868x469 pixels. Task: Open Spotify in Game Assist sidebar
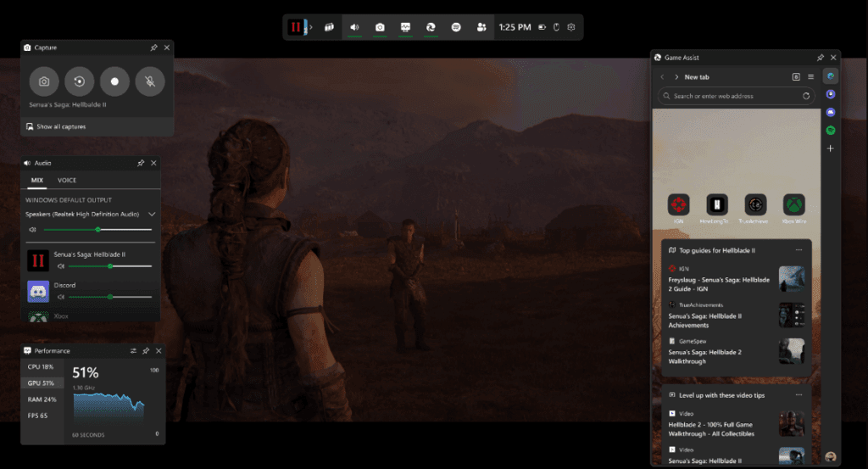click(831, 131)
